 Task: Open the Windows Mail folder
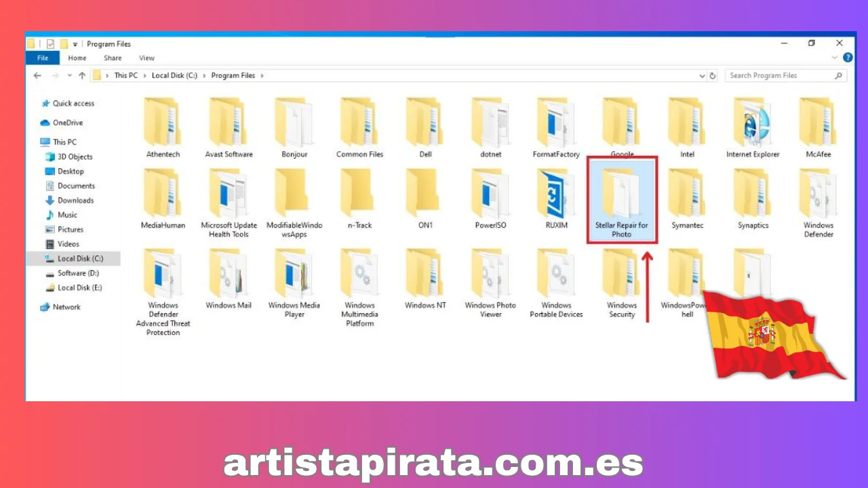point(229,279)
